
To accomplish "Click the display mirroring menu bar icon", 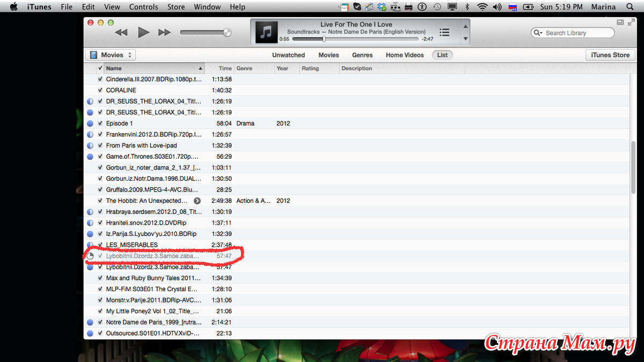I will pyautogui.click(x=452, y=7).
